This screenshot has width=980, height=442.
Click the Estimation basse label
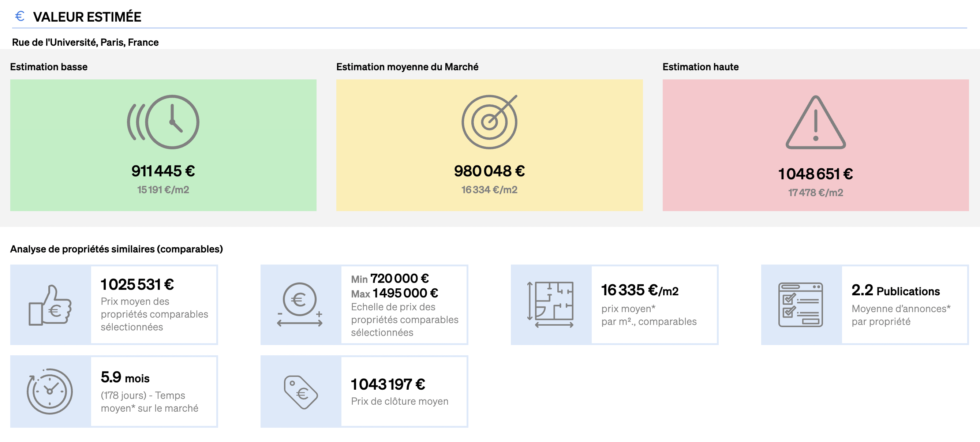(x=49, y=67)
